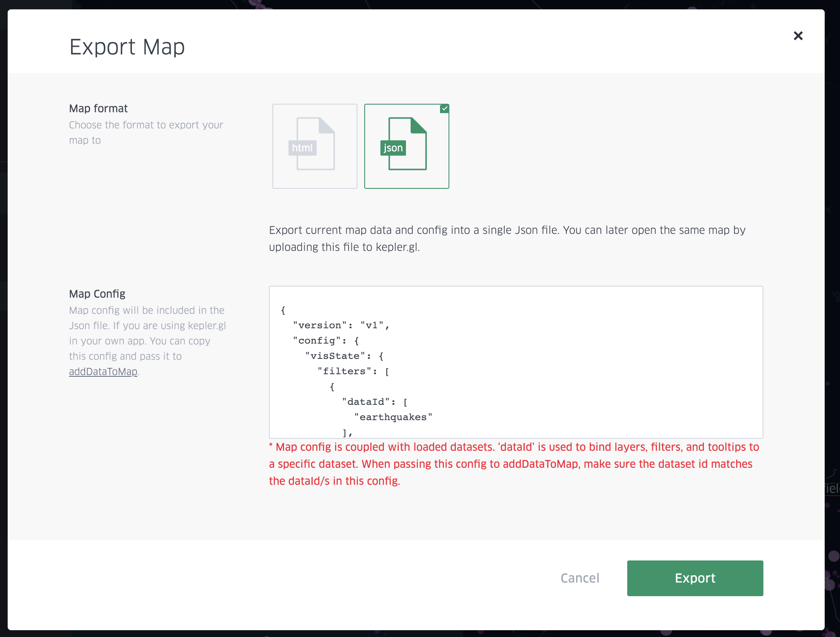This screenshot has height=637, width=840.
Task: Click the X icon at top right
Action: [798, 36]
